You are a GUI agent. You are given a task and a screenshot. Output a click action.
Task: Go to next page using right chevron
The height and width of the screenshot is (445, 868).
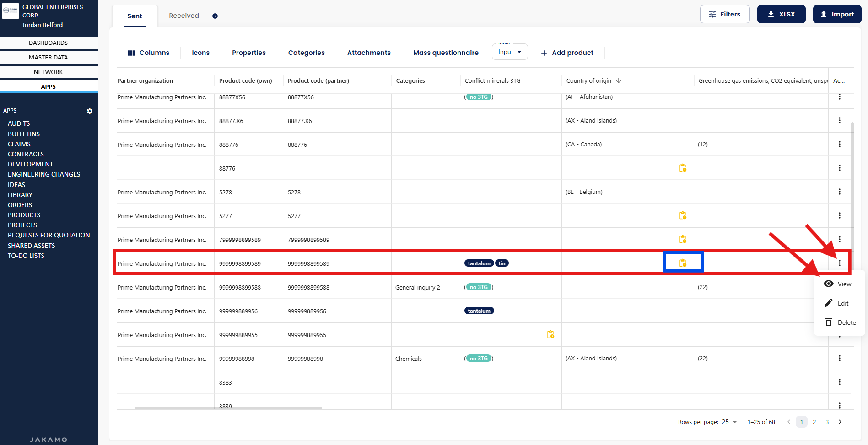pos(840,422)
